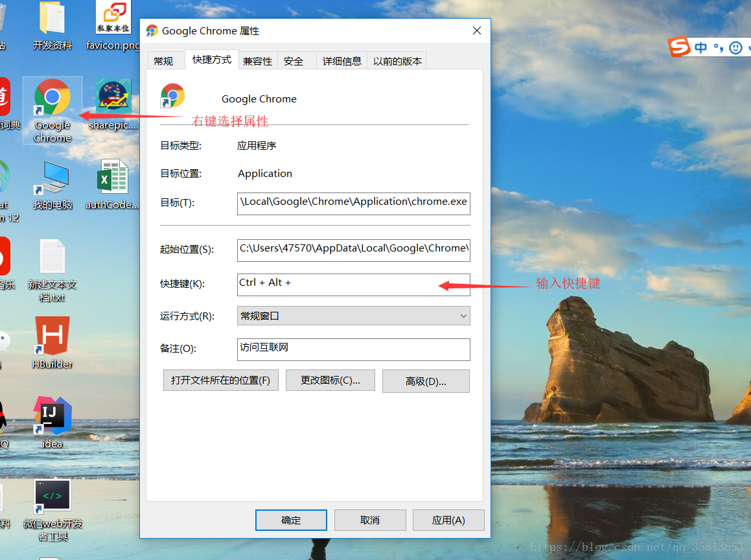Switch to the 快捷方式 tab
The image size is (751, 560).
[212, 60]
